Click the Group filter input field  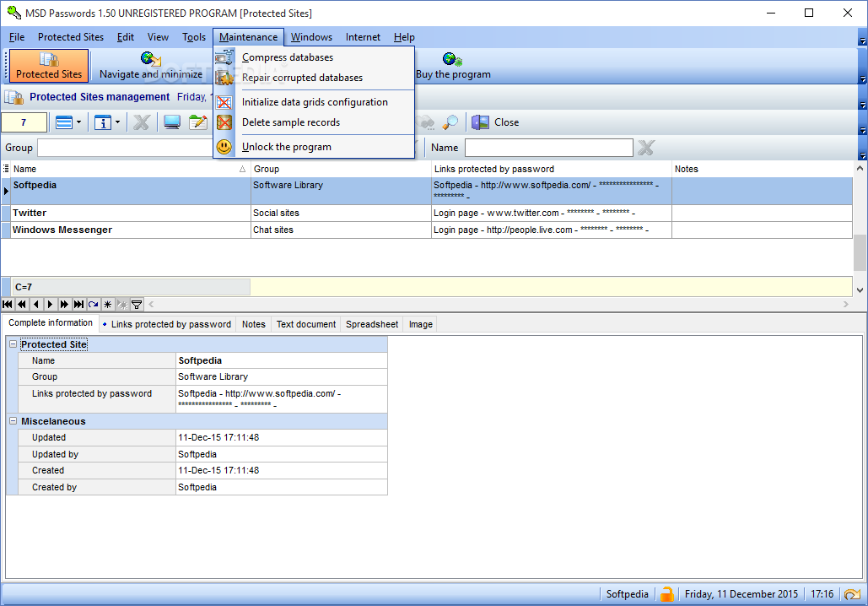click(x=125, y=148)
